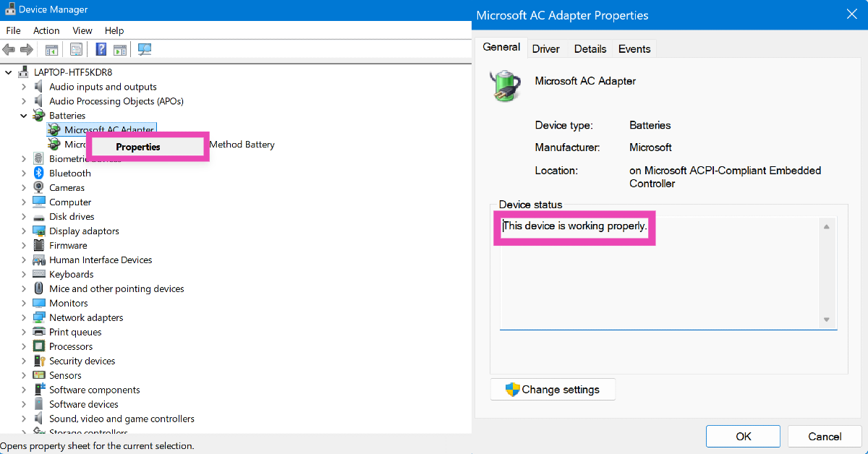Expand the Network adapters category
868x454 pixels.
pos(24,318)
